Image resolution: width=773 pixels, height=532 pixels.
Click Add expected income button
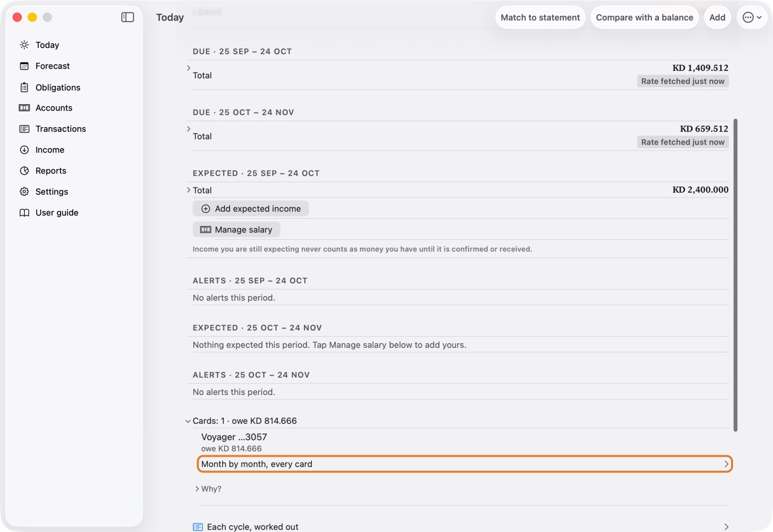click(250, 208)
